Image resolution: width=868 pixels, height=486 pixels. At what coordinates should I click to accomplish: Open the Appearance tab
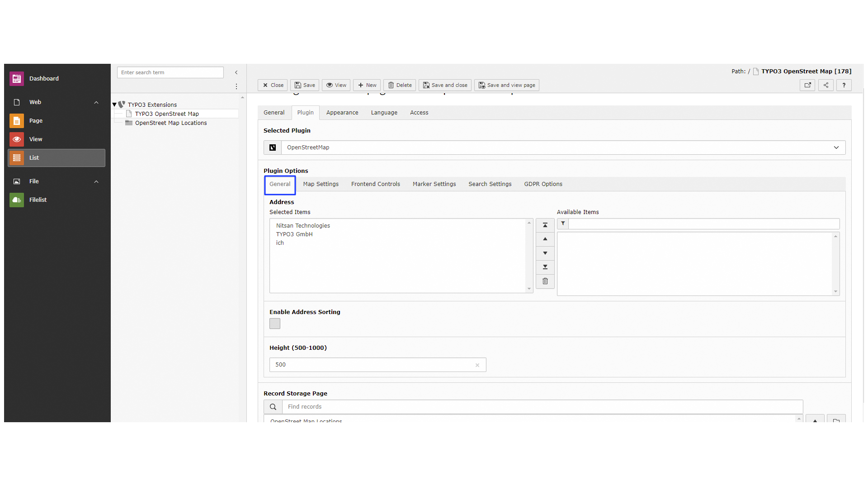342,112
